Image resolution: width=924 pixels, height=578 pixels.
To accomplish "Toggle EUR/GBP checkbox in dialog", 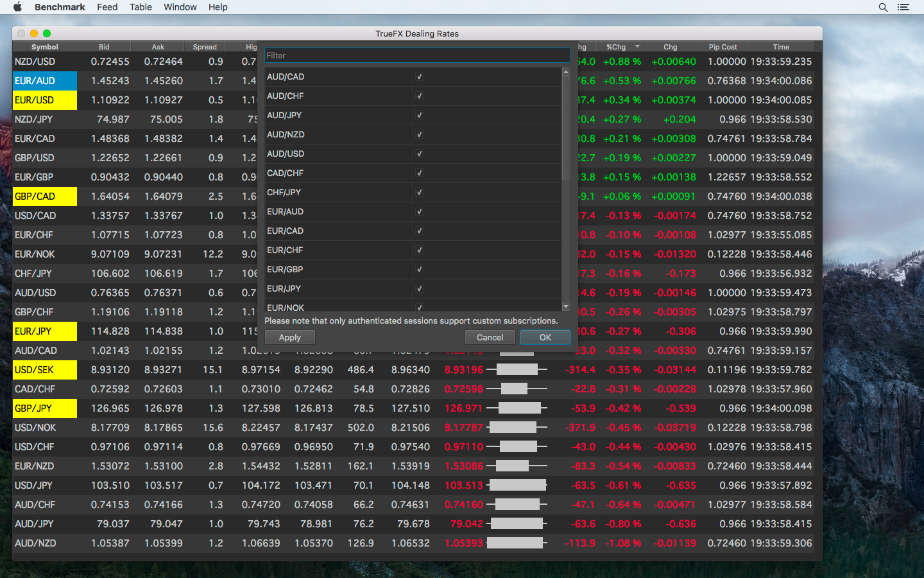I will 420,269.
